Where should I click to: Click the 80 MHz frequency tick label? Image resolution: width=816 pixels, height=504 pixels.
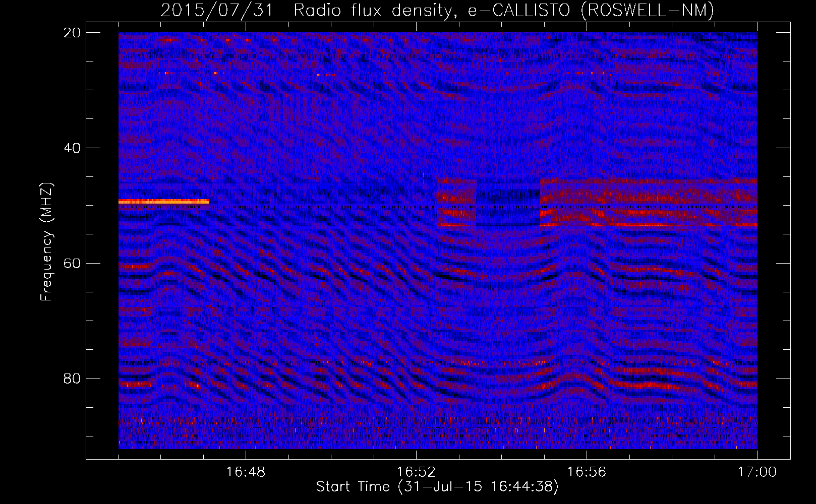[x=72, y=379]
